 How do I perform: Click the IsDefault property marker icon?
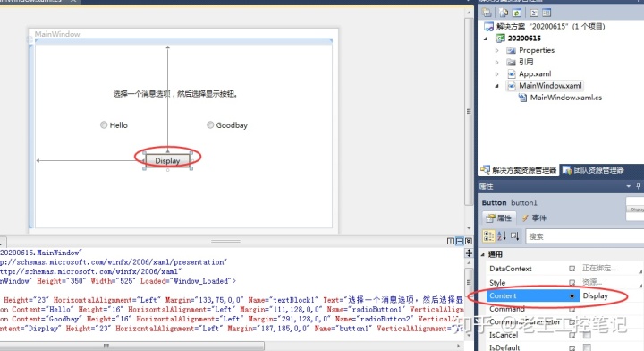[x=572, y=347]
